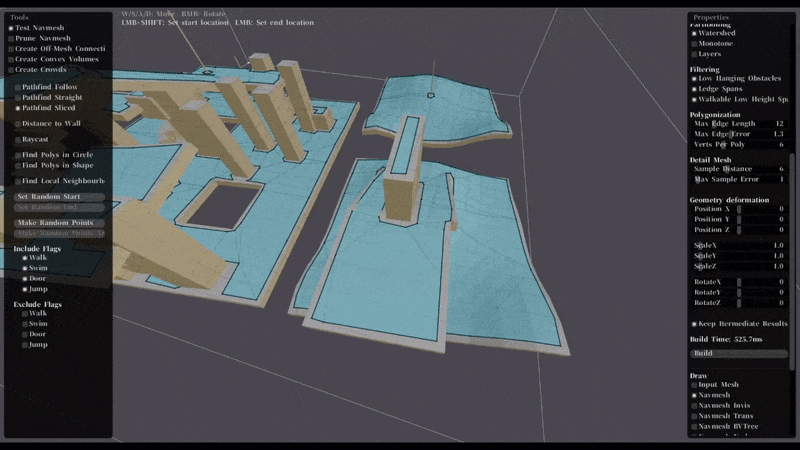Select Input Mesh draw mode
This screenshot has width=800, height=450.
click(715, 385)
